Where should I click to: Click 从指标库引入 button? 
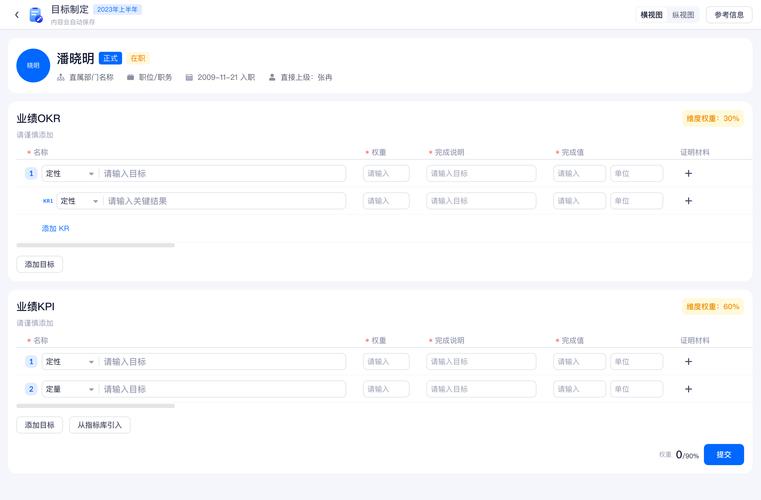point(99,425)
